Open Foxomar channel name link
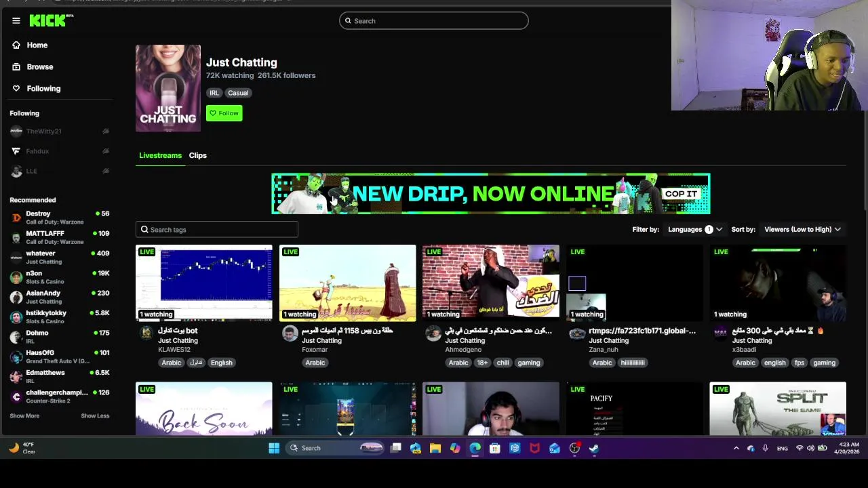Viewport: 868px width, 488px height. pos(315,350)
